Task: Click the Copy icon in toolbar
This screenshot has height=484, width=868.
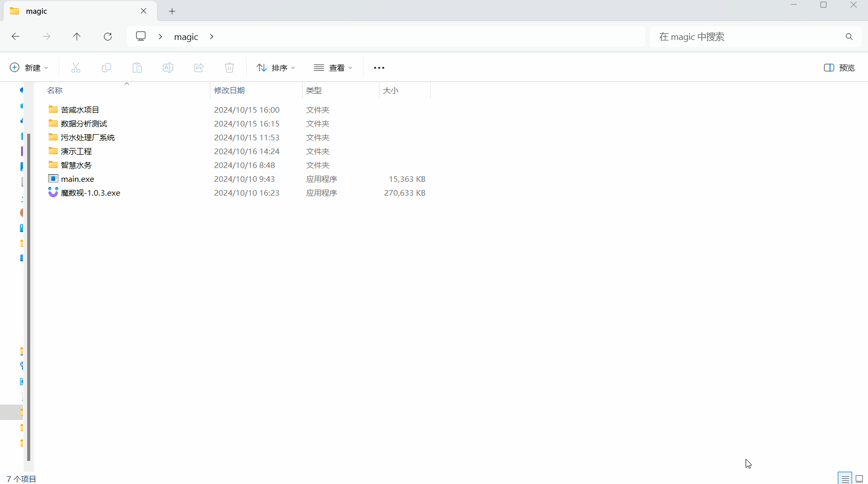Action: 107,68
